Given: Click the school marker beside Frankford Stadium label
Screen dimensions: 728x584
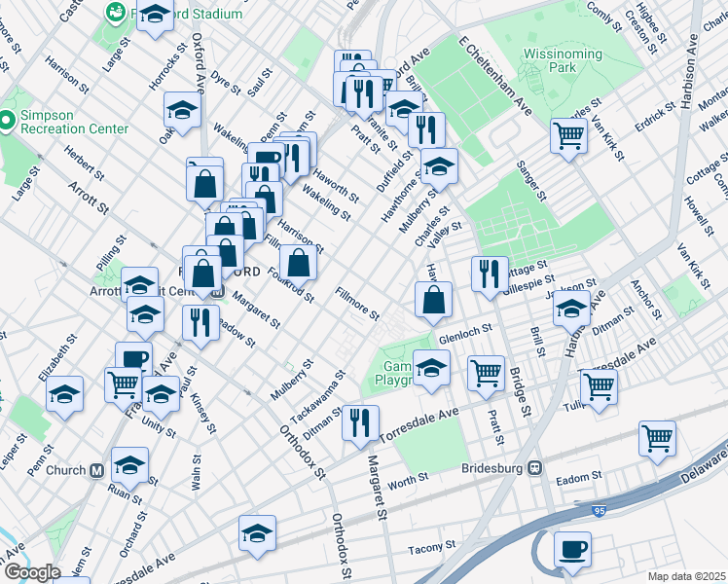Looking at the screenshot, I should (156, 18).
